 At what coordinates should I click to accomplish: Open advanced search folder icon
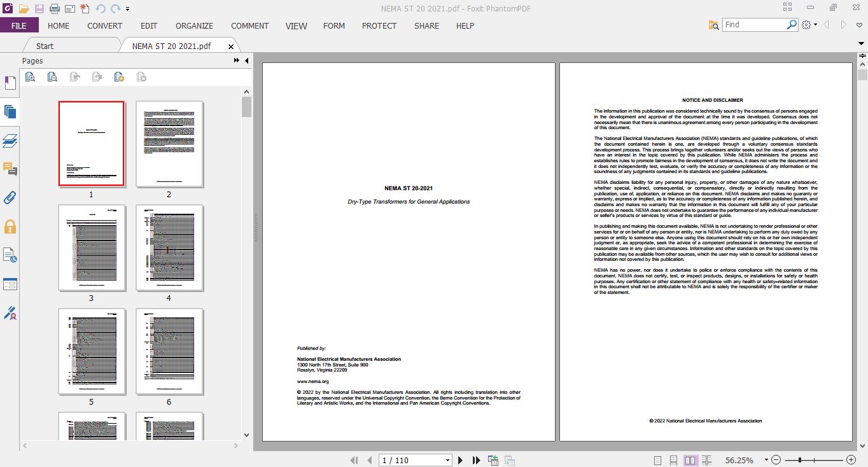(x=713, y=25)
